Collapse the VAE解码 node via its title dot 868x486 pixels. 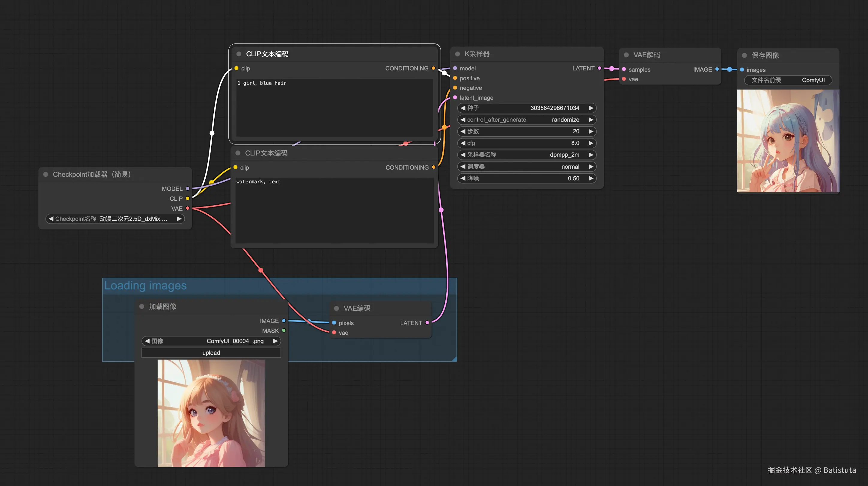click(626, 55)
